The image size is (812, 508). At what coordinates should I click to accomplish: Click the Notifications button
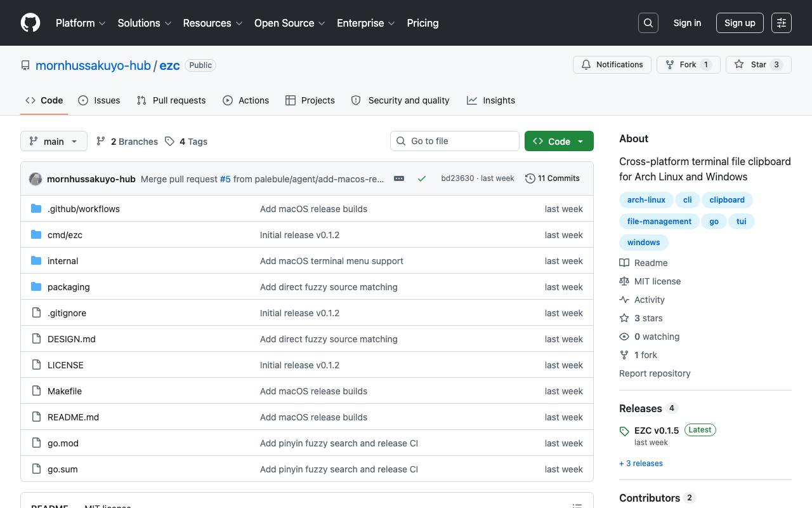point(612,65)
